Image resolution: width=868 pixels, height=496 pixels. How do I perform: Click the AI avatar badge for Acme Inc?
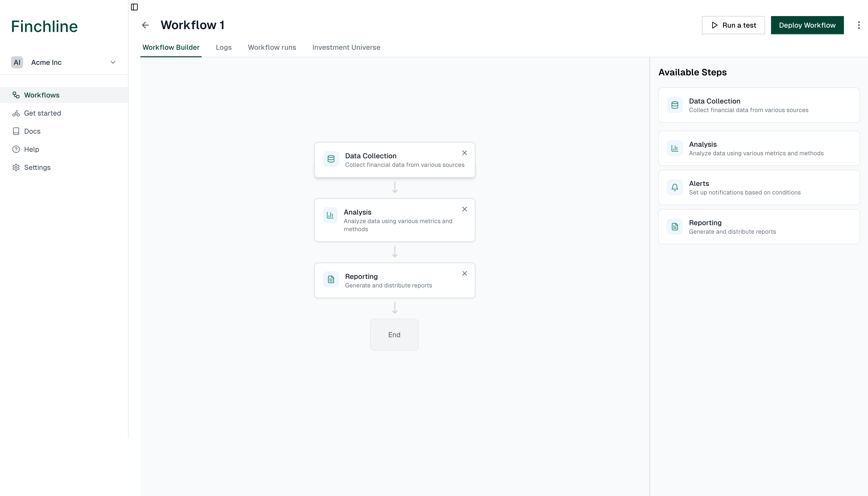click(x=17, y=62)
